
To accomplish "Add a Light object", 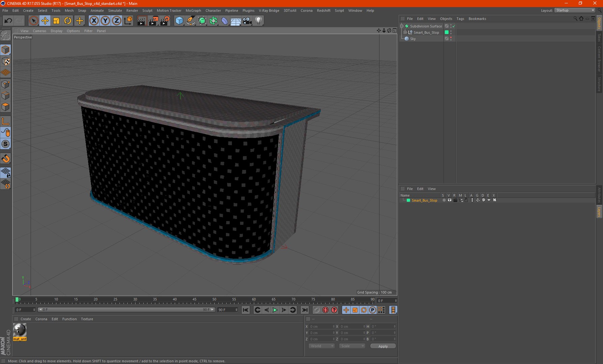I will (259, 21).
